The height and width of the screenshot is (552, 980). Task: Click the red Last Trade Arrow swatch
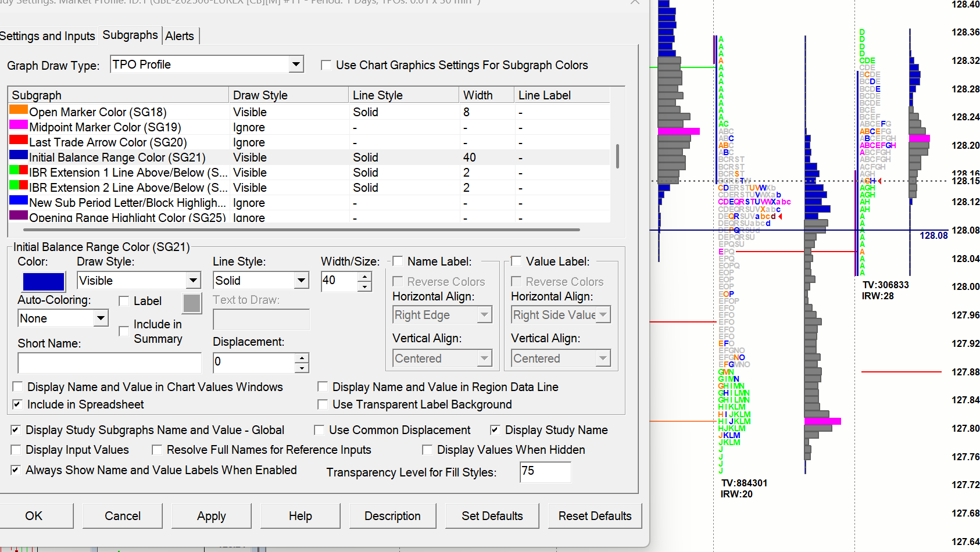click(19, 140)
